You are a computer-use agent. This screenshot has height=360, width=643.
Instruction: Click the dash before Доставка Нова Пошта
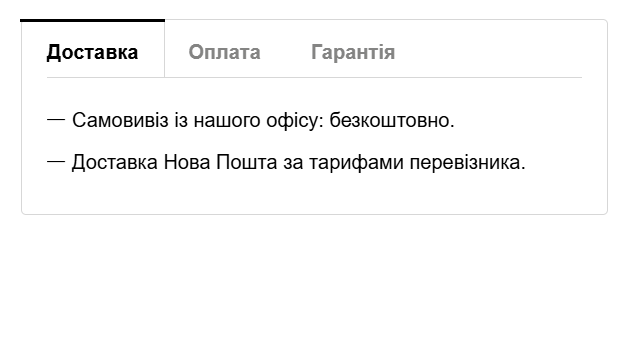[56, 162]
